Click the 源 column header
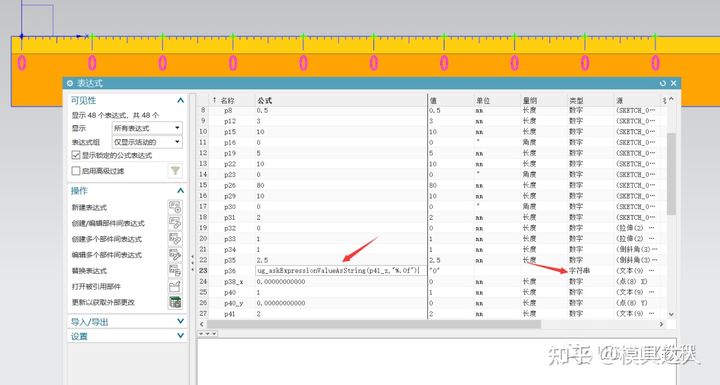The width and height of the screenshot is (720, 385). [620, 100]
